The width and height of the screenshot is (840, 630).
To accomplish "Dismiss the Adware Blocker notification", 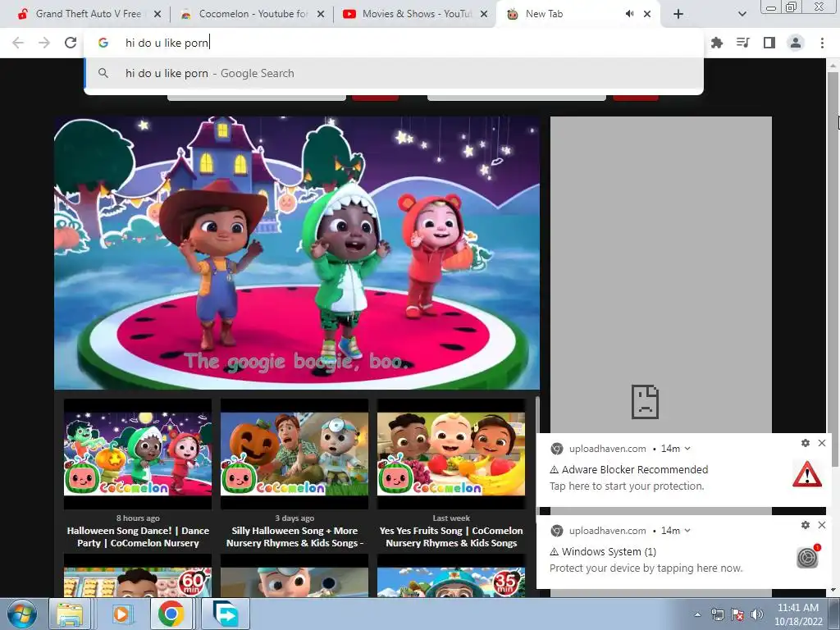I will [x=822, y=443].
